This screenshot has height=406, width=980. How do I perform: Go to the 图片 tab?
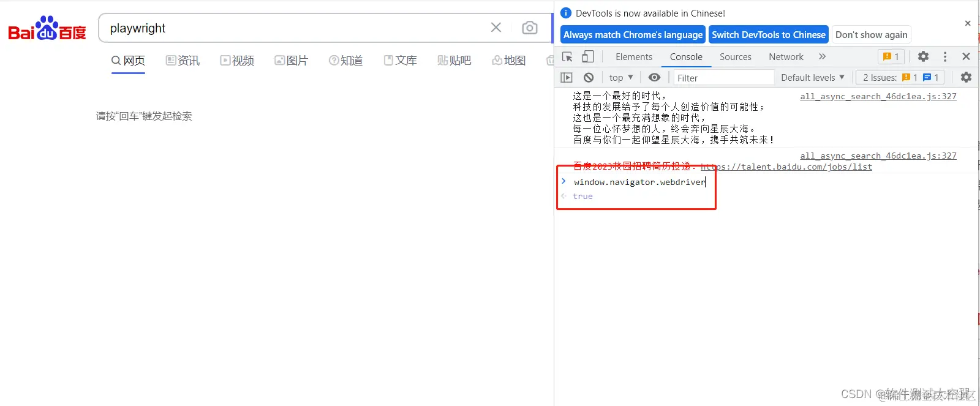(x=291, y=61)
